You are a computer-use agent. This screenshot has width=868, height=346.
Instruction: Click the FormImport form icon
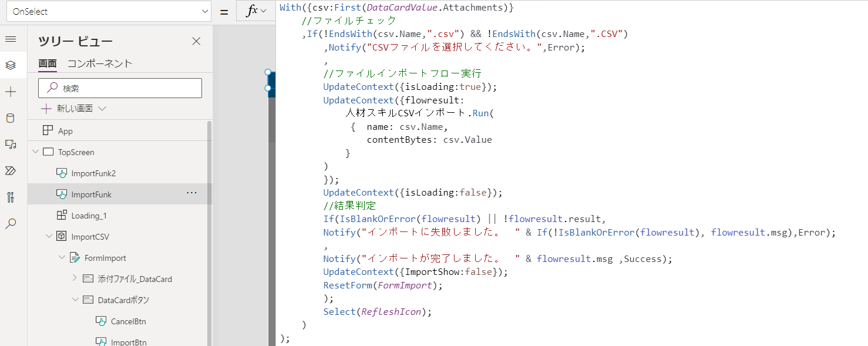tap(74, 258)
